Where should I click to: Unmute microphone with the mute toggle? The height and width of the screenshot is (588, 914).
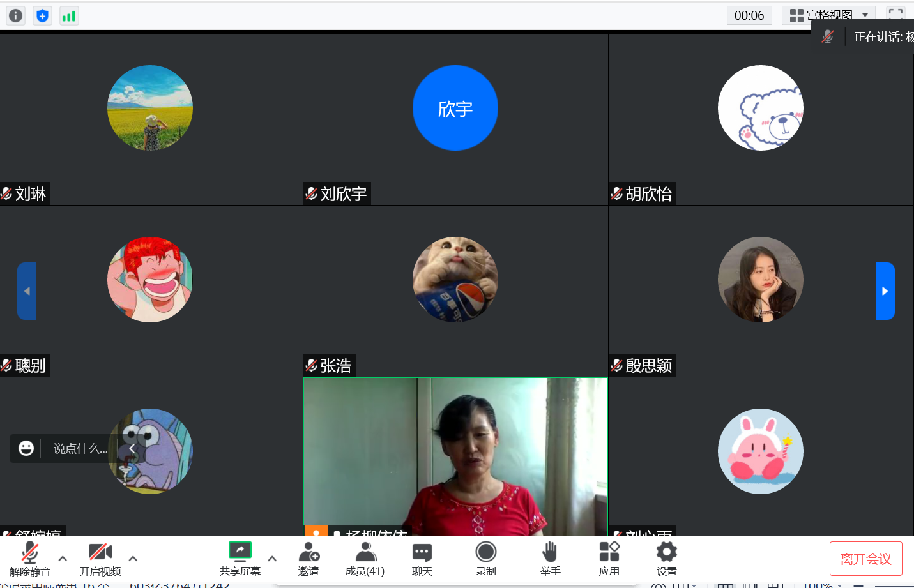[30, 559]
